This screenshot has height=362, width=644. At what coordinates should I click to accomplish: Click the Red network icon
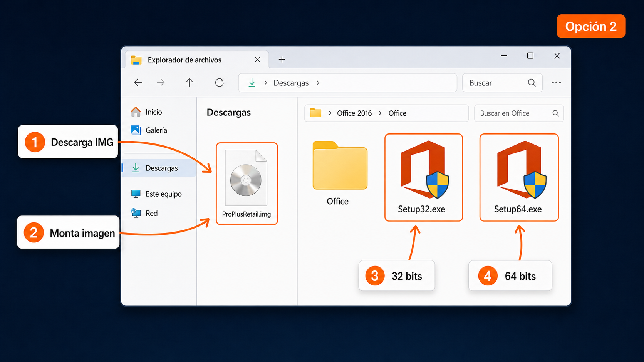[136, 213]
